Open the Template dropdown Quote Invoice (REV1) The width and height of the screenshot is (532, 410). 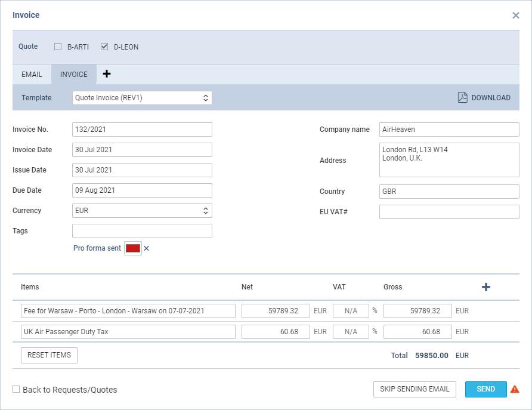point(142,98)
